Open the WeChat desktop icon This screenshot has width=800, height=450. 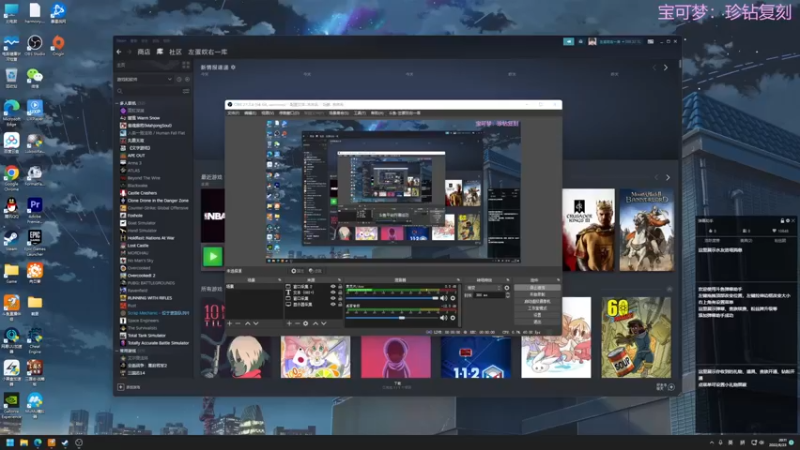pyautogui.click(x=35, y=78)
